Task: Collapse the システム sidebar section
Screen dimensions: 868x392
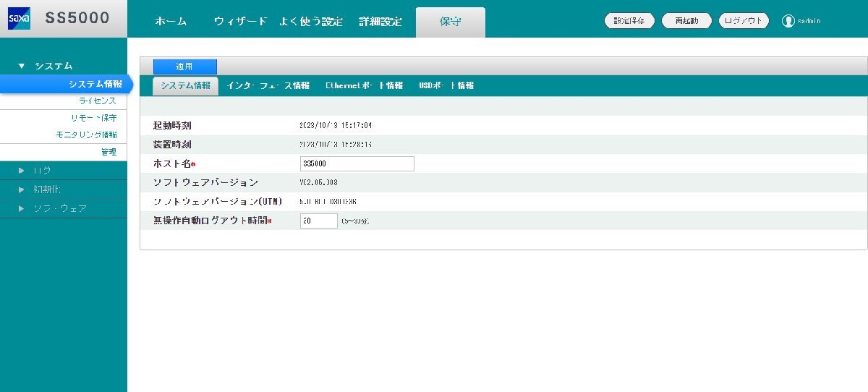Action: tap(22, 66)
